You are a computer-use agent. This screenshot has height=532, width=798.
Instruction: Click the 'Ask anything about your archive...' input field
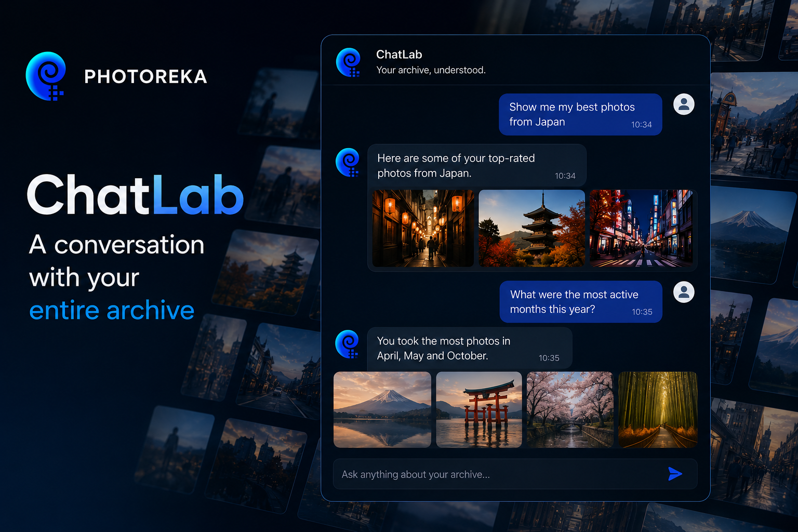pos(515,474)
